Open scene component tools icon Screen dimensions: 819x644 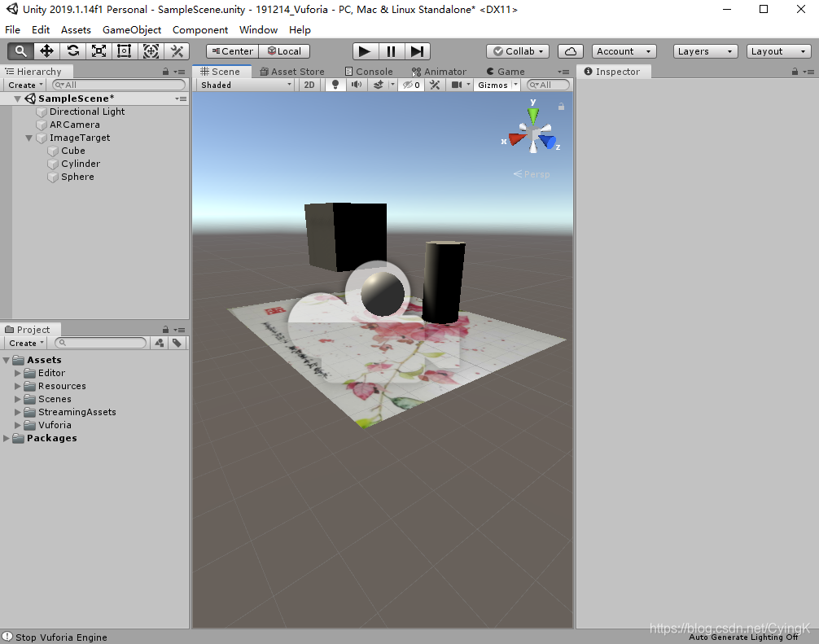pos(435,85)
